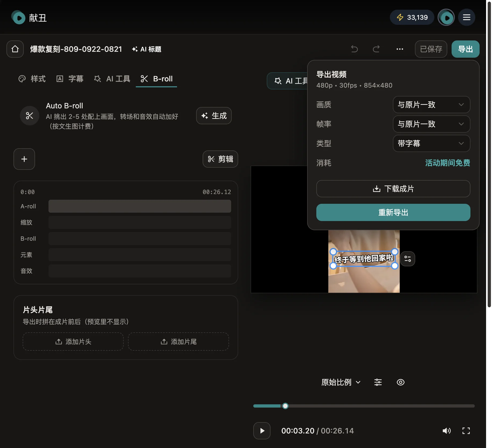
Task: Click the Auto B-roll scissors icon
Action: coord(30,116)
